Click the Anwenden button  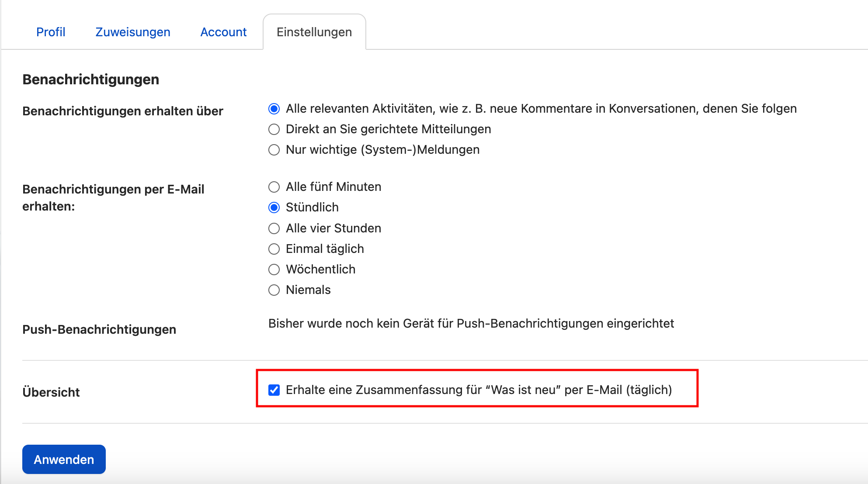click(64, 459)
